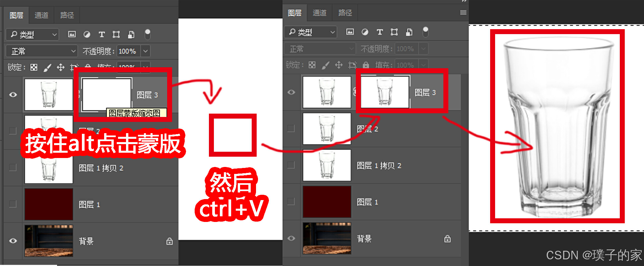Open 正常 blend mode dropdown in left panel
Viewport: 644px width, 266px height.
coord(42,51)
